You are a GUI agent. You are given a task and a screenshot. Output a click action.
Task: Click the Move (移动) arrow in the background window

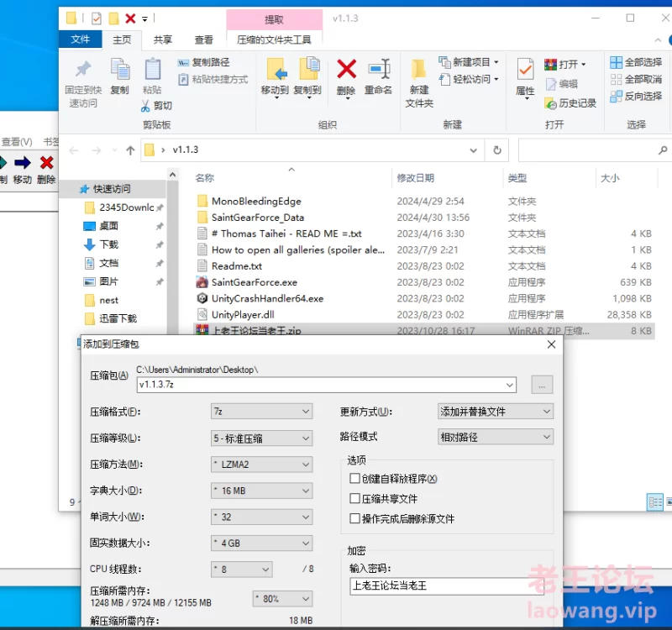(23, 163)
